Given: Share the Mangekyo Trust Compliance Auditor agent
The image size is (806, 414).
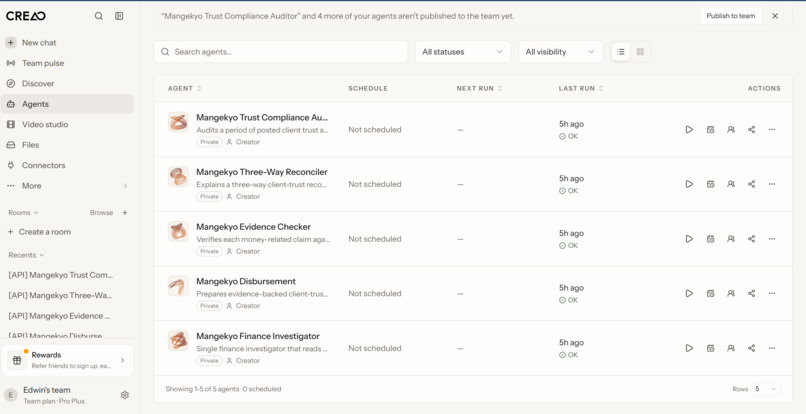Looking at the screenshot, I should pos(752,130).
